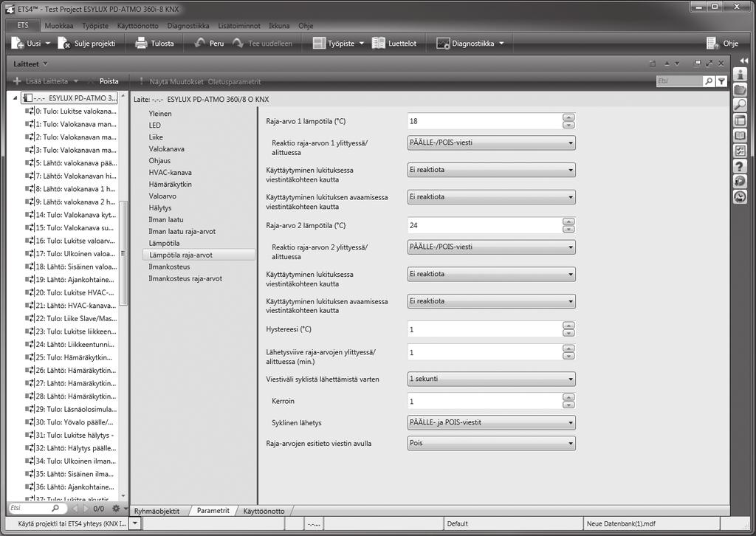
Task: Open the Lisätoiminnot menu
Action: click(x=238, y=26)
